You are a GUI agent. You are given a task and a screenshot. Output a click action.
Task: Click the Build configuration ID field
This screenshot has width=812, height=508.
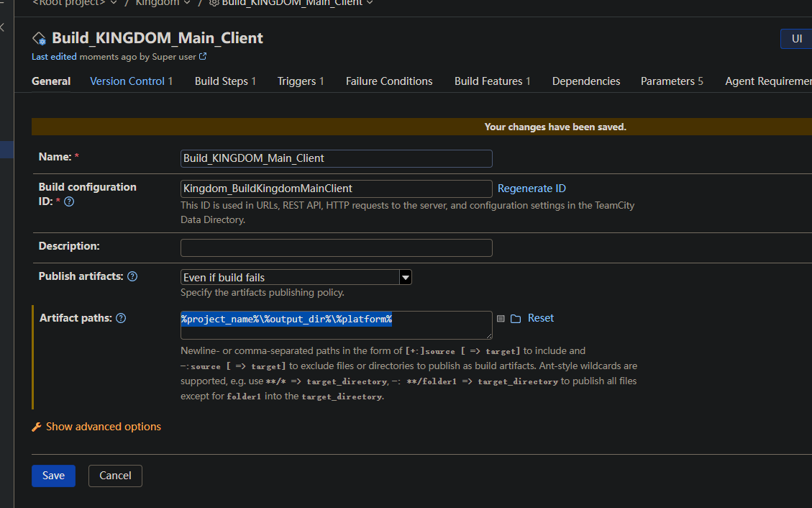pyautogui.click(x=336, y=189)
